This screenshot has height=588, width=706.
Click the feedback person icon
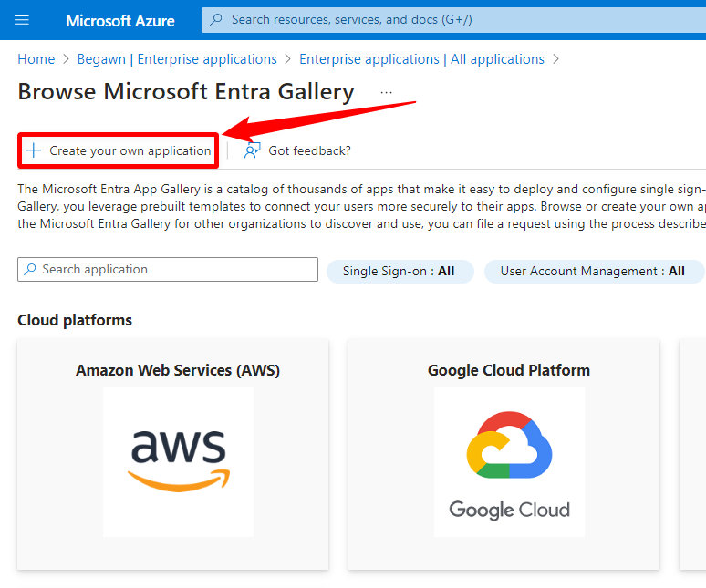pyautogui.click(x=252, y=150)
